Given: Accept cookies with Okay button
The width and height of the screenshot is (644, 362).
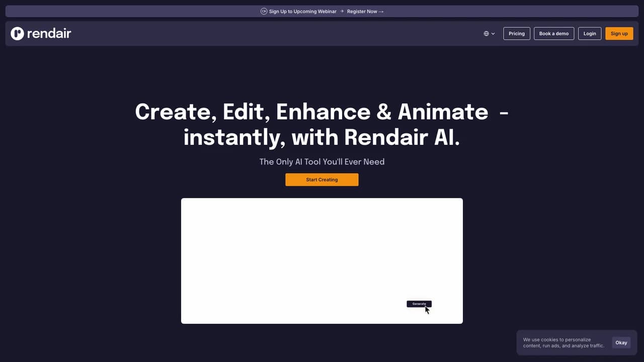Looking at the screenshot, I should [621, 342].
